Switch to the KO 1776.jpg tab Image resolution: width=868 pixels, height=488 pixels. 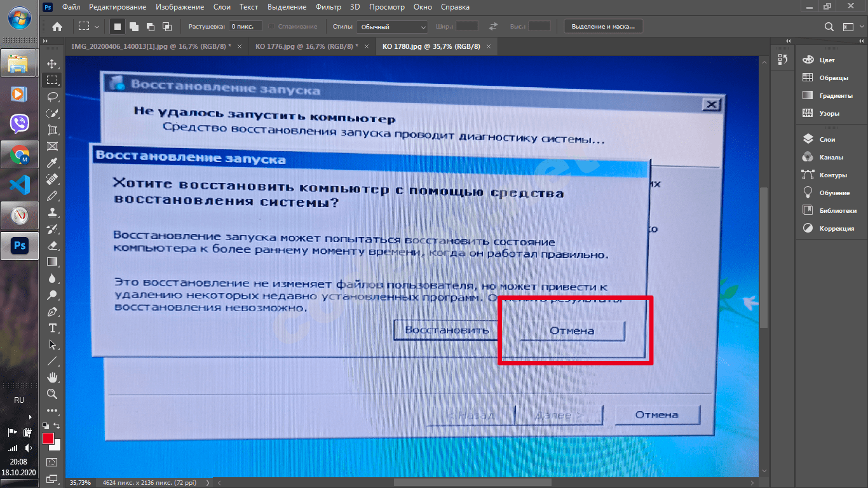tap(306, 46)
